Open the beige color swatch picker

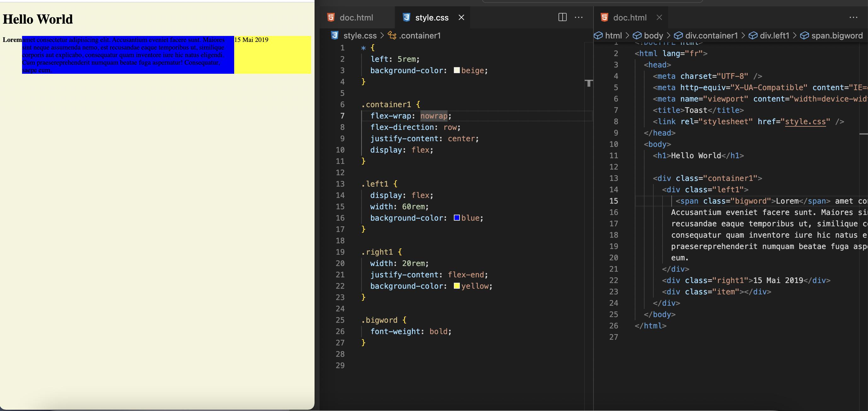457,70
